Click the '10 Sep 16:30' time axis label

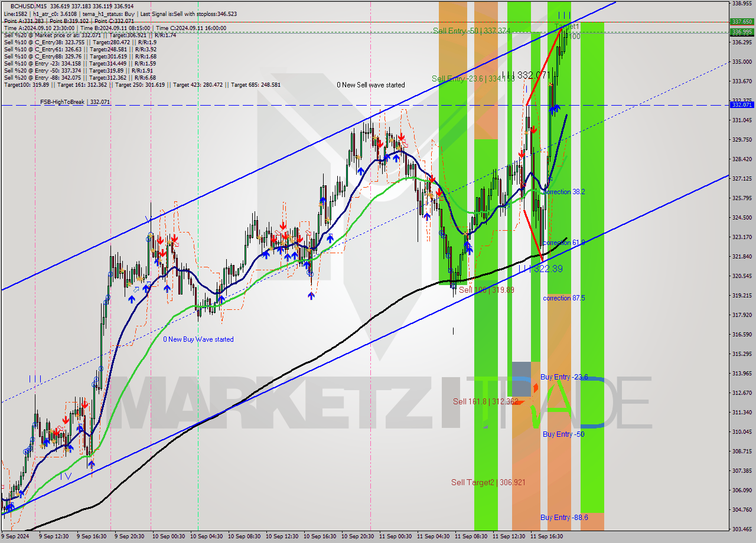click(x=320, y=537)
